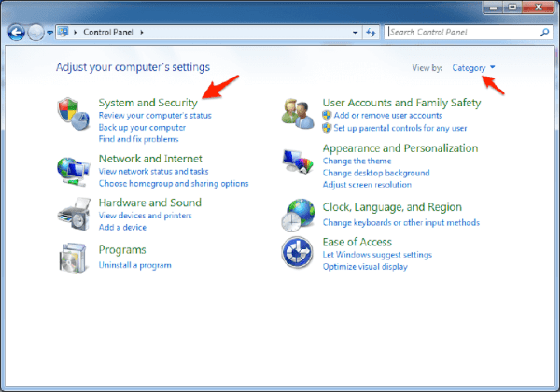Click the Back navigation button
Screen dimensions: 560x392
point(17,33)
